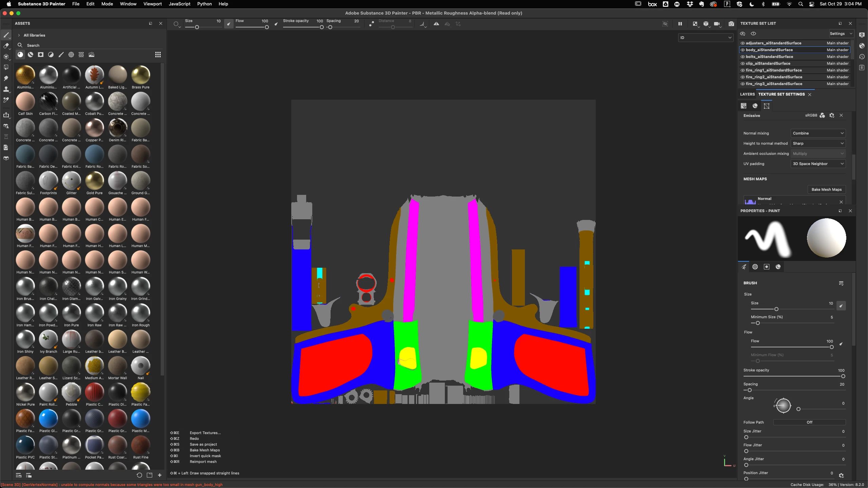Open the UV padding dropdown
The image size is (868, 488).
click(x=818, y=164)
